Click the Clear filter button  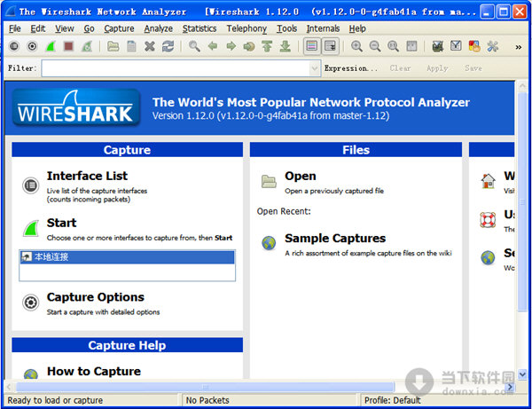400,68
